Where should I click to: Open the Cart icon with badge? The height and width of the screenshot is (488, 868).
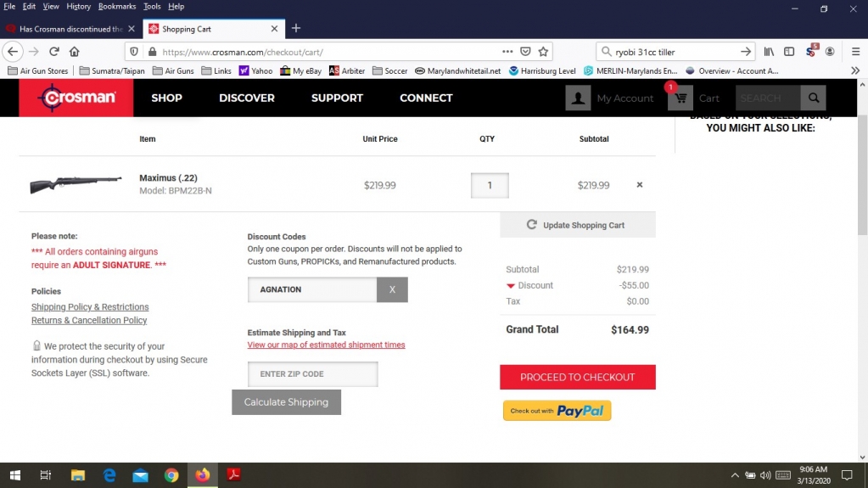pyautogui.click(x=680, y=98)
